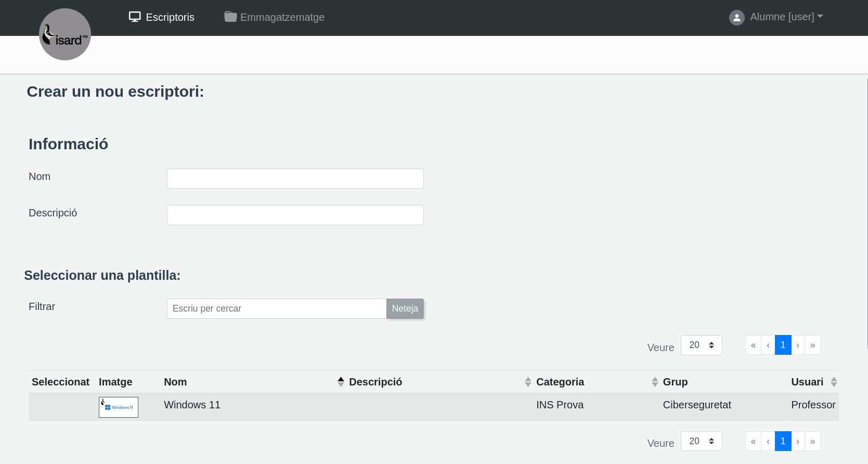The image size is (868, 464).
Task: Go to Emmagatzematge menu item
Action: click(282, 17)
